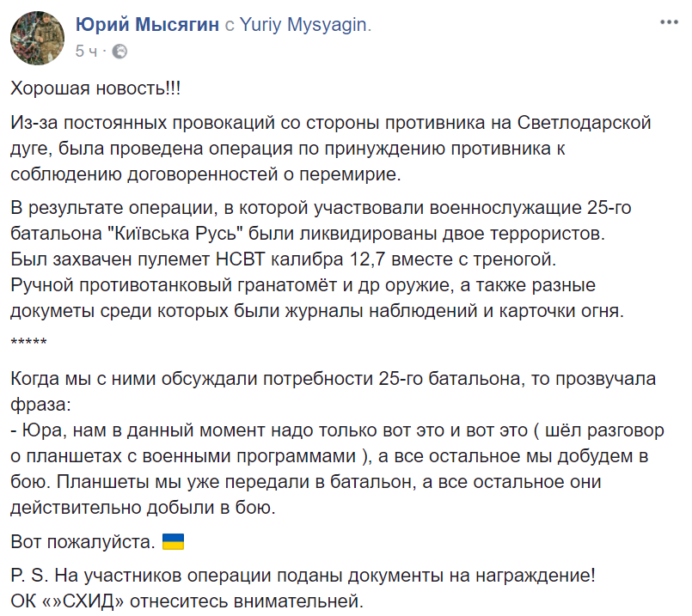Click the "Вот пожалуйста." text
The width and height of the screenshot is (692, 616).
point(83,542)
